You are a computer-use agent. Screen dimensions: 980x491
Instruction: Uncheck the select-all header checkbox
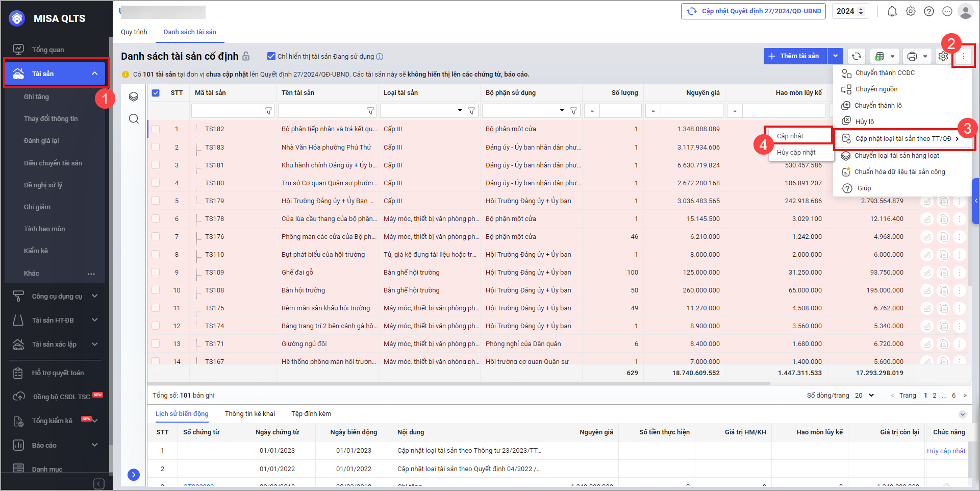pyautogui.click(x=156, y=93)
